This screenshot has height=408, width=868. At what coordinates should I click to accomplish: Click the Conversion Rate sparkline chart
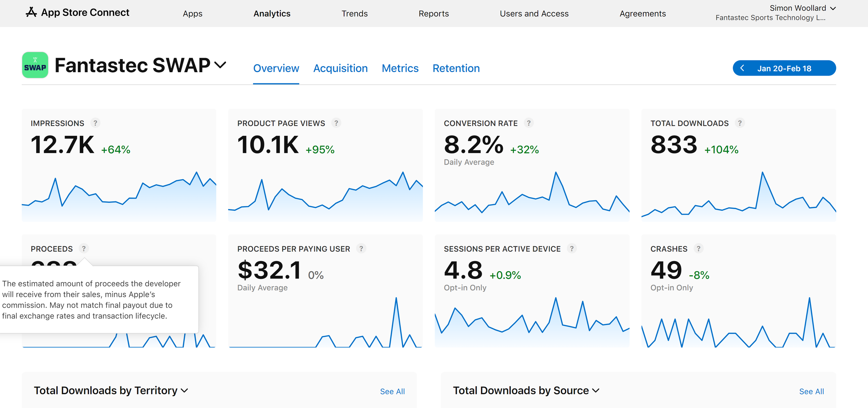pos(532,196)
